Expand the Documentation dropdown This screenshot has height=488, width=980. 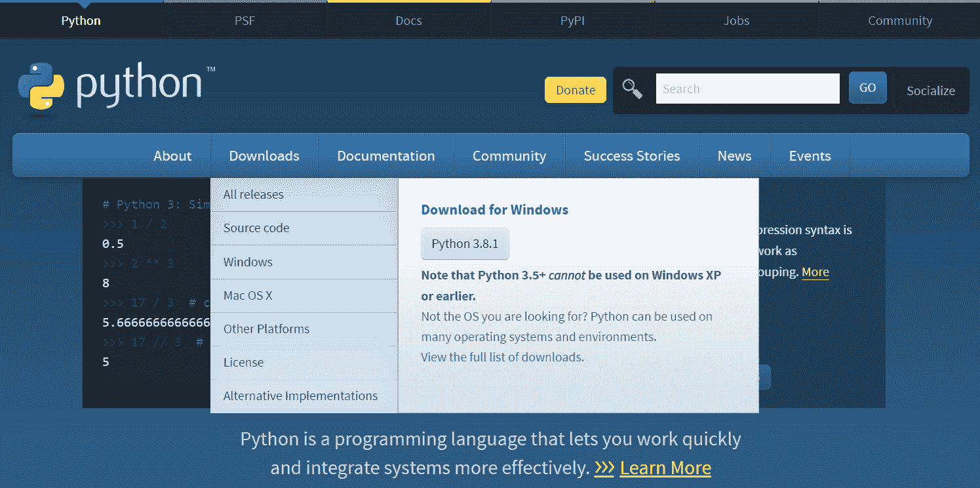click(385, 155)
